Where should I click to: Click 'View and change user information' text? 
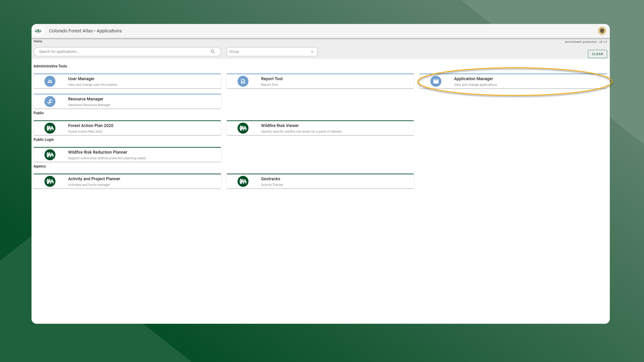(x=93, y=85)
